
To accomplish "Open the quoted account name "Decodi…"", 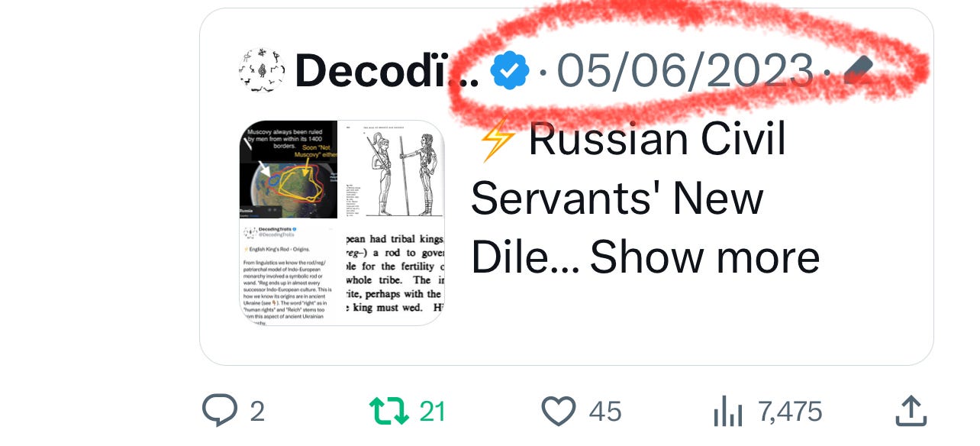I will (386, 71).
